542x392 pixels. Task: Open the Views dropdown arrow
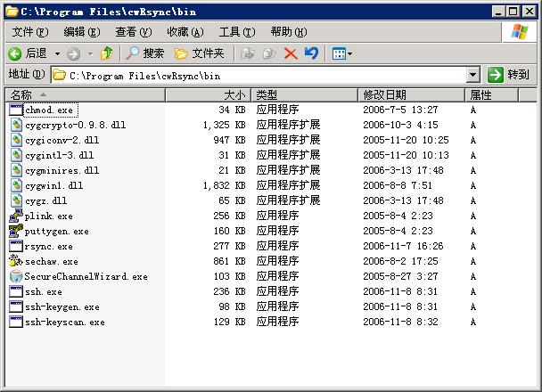349,53
